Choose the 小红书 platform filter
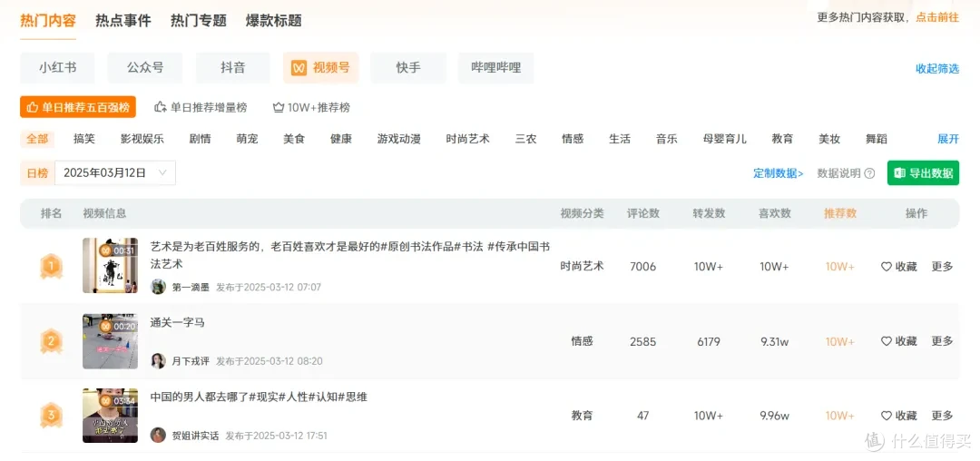The height and width of the screenshot is (461, 980). pyautogui.click(x=57, y=67)
